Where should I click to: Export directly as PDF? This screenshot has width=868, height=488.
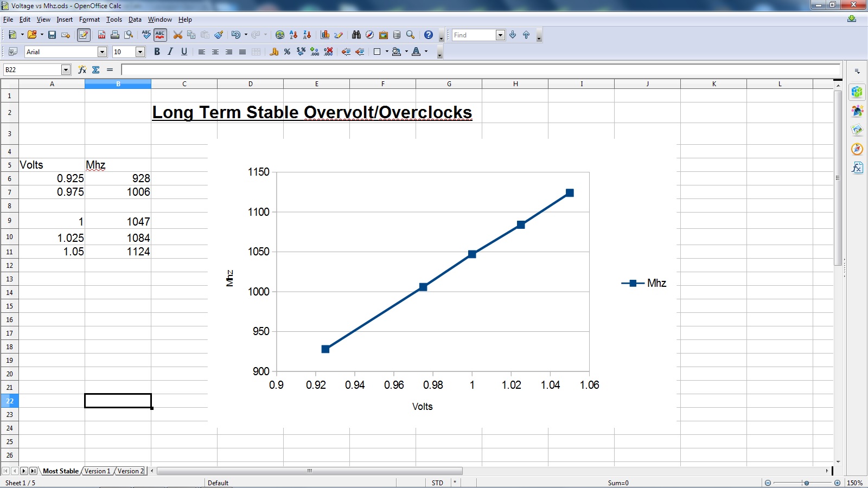point(101,35)
